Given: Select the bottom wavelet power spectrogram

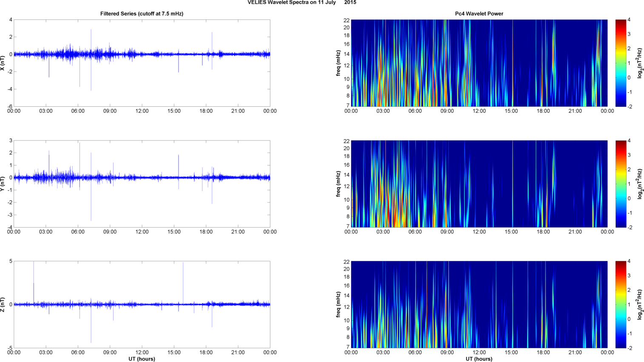Looking at the screenshot, I should 479,305.
